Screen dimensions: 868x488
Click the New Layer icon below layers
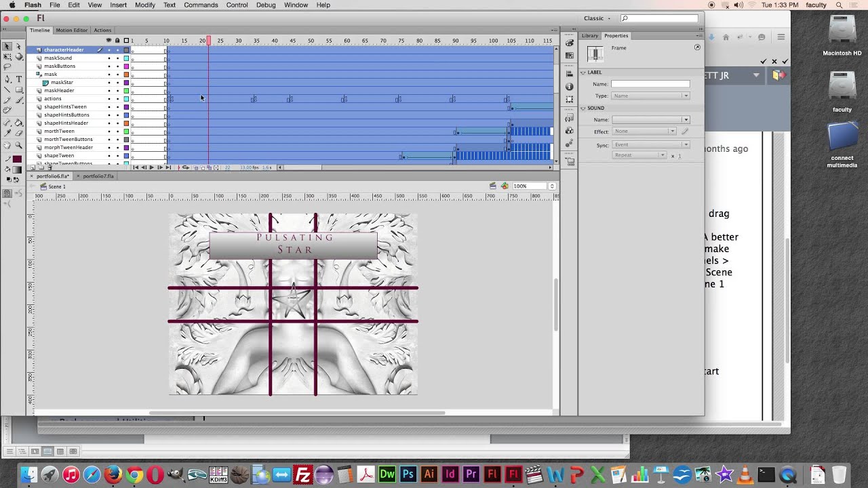coord(33,167)
